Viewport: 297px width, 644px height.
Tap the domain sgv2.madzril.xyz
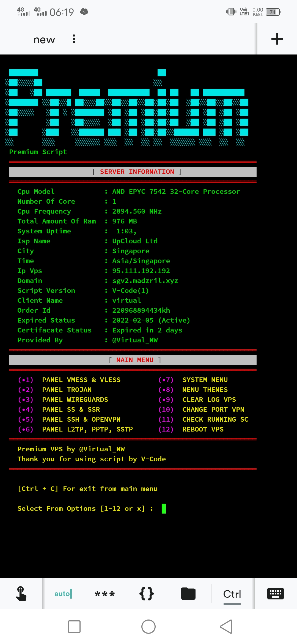[145, 281]
